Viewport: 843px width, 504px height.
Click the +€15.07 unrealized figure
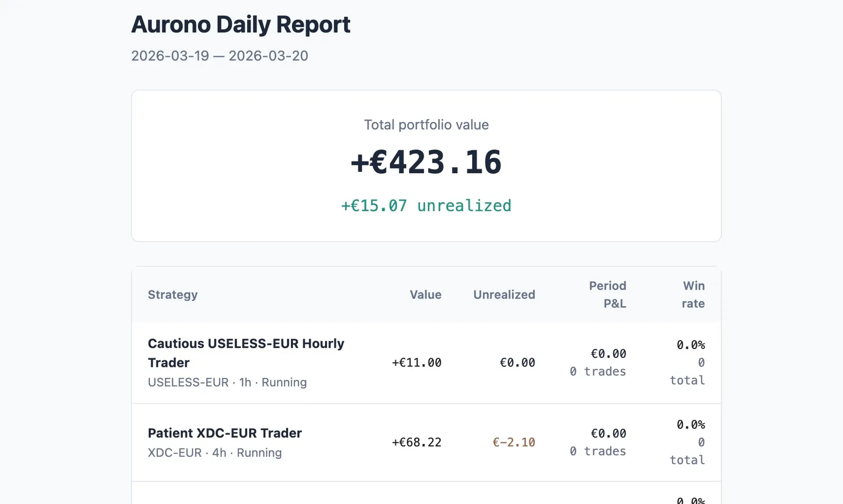coord(426,205)
